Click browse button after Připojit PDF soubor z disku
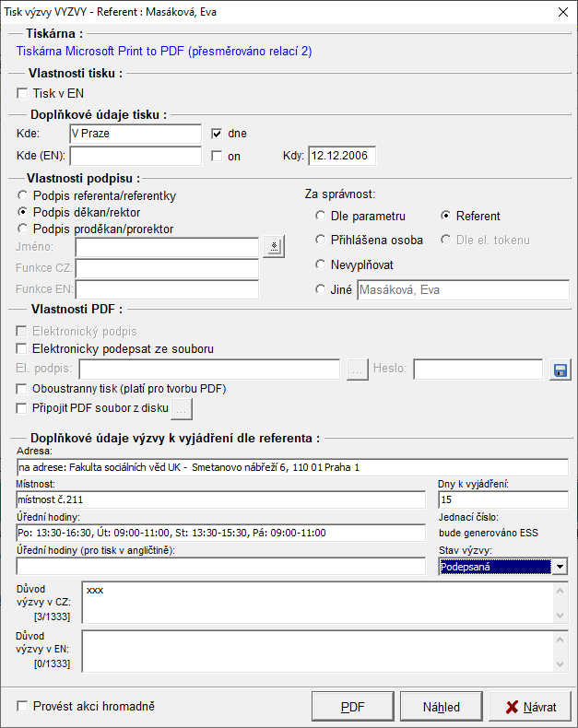Screen dimensions: 578x728 [x=182, y=409]
